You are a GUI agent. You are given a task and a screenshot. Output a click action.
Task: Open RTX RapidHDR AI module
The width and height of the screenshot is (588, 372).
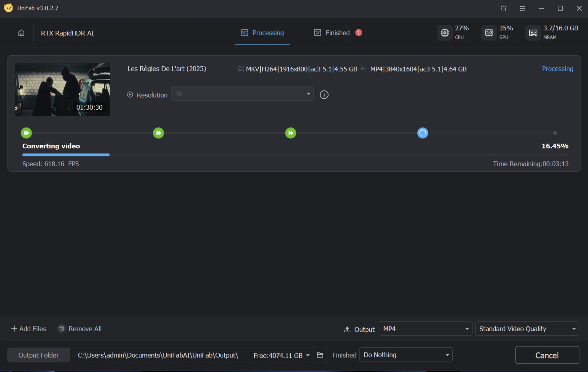coord(67,33)
